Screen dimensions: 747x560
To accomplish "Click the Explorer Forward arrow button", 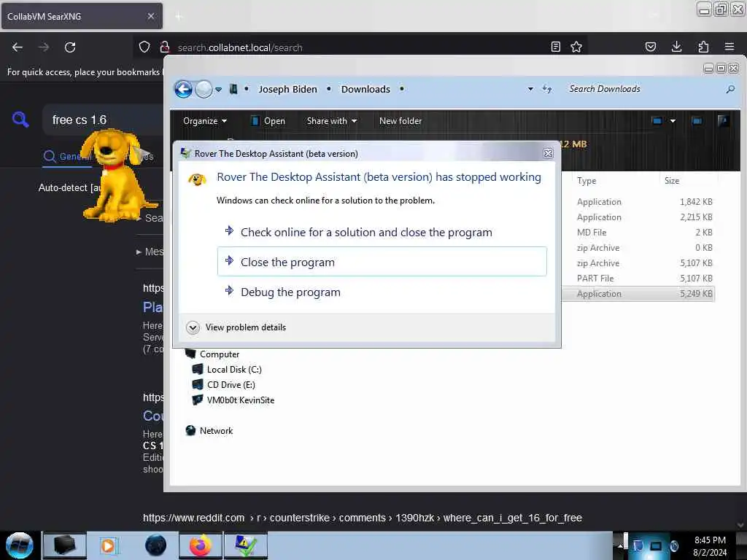I will click(x=204, y=89).
